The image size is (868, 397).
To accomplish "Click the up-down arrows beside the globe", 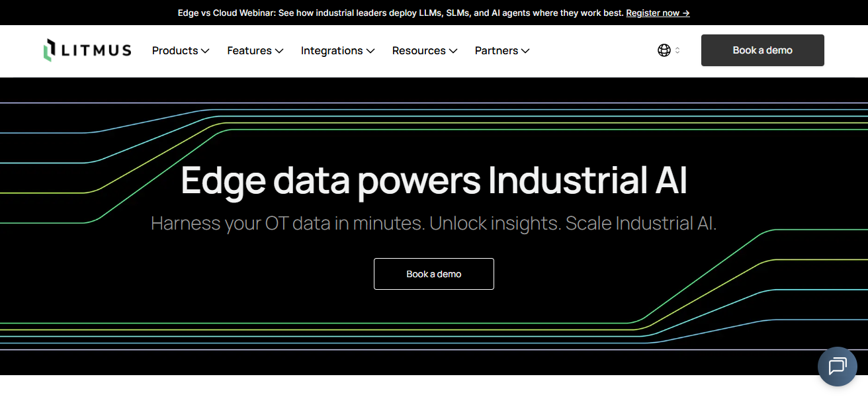I will tap(677, 50).
